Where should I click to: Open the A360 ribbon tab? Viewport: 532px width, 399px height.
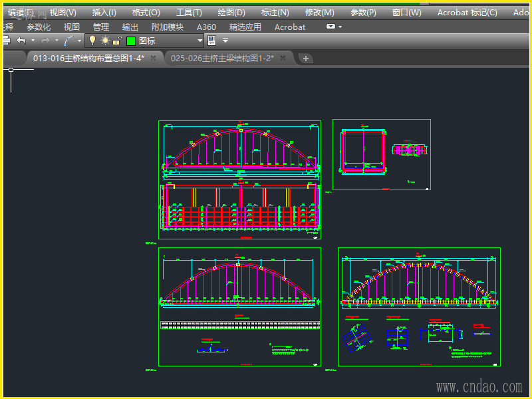206,27
